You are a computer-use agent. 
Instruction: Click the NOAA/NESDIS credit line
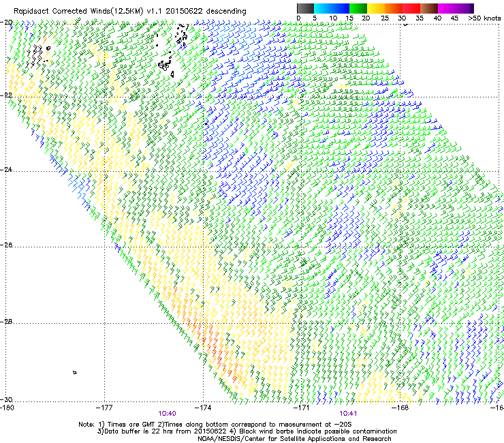pyautogui.click(x=294, y=439)
